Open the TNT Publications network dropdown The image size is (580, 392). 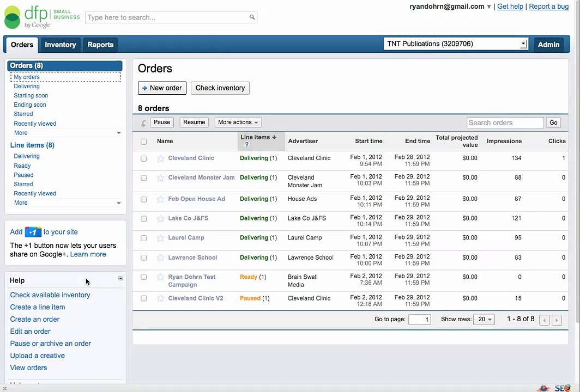coord(456,44)
